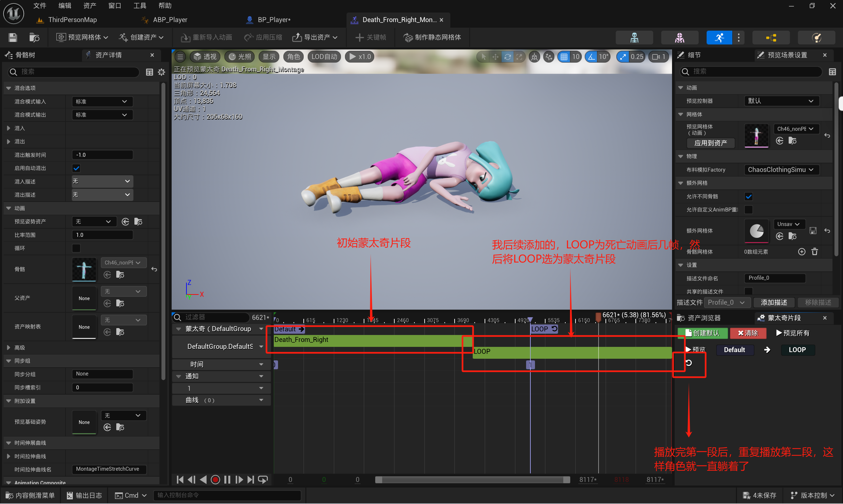
Task: Open the 混合模式输出 dropdown
Action: (102, 115)
